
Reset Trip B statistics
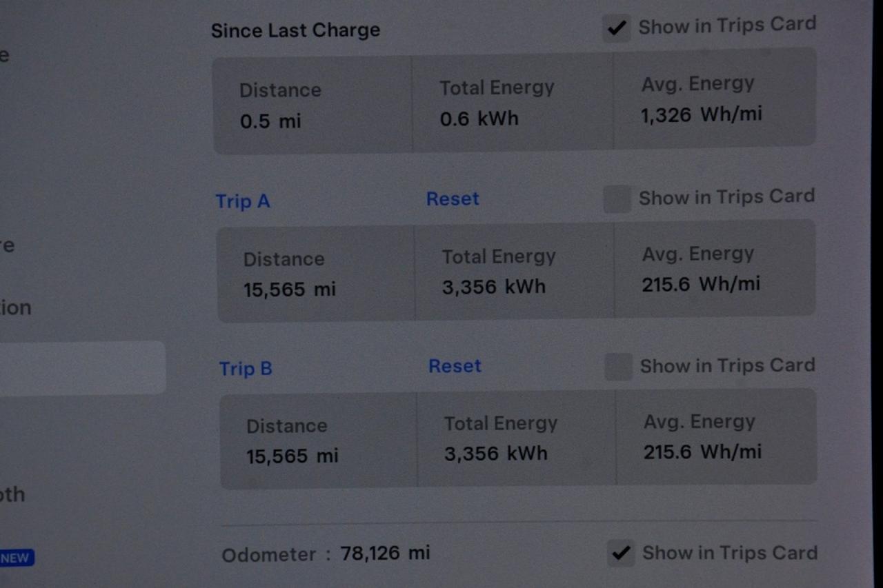(x=455, y=366)
